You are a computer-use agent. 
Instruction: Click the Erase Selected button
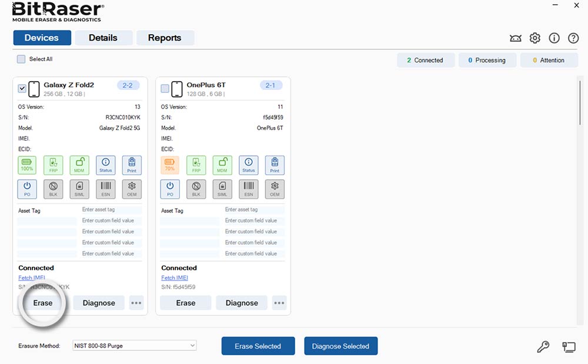[258, 346]
